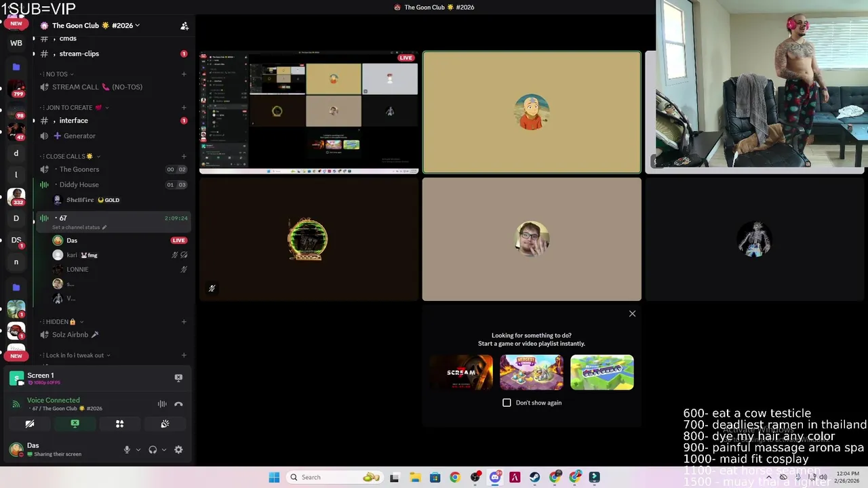Start the Putt Party activity thumbnail
Image resolution: width=868 pixels, height=488 pixels.
click(x=602, y=372)
